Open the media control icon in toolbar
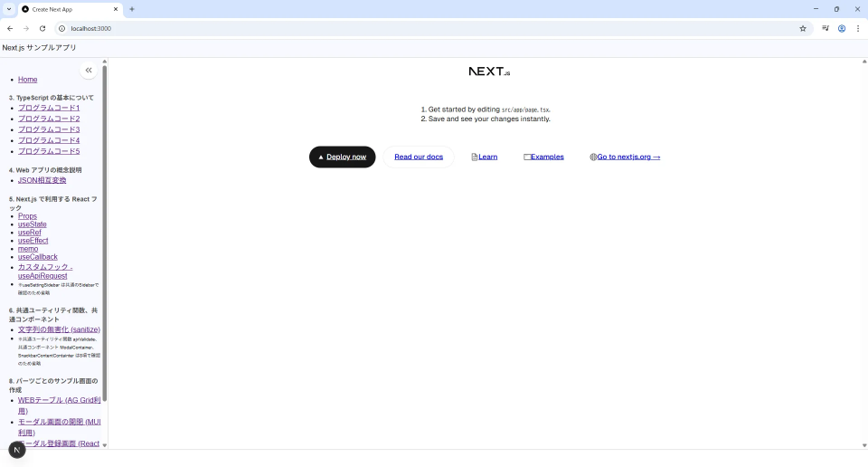This screenshot has height=467, width=868. coord(826,28)
